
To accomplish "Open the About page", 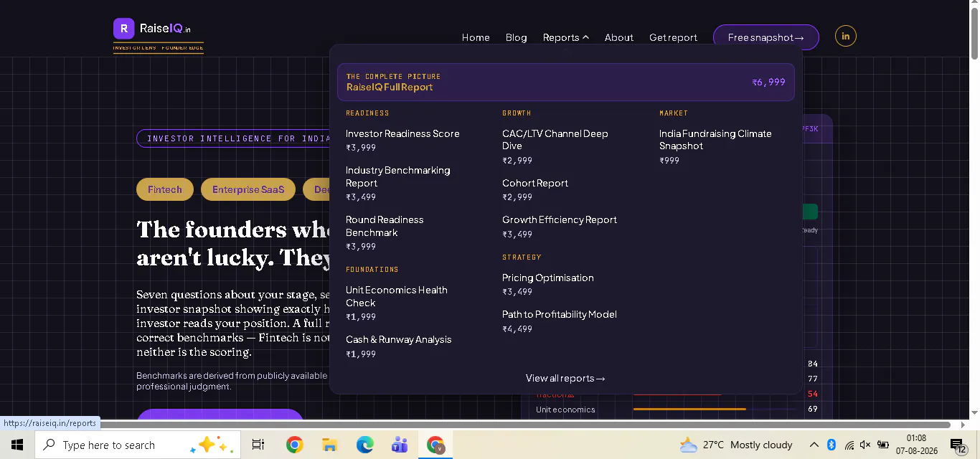I will [619, 37].
